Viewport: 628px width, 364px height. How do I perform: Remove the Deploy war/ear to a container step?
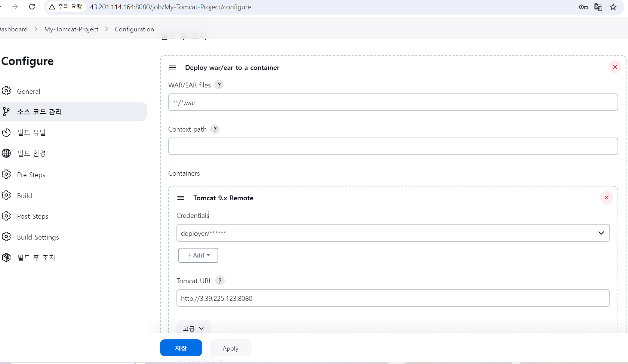tap(615, 67)
